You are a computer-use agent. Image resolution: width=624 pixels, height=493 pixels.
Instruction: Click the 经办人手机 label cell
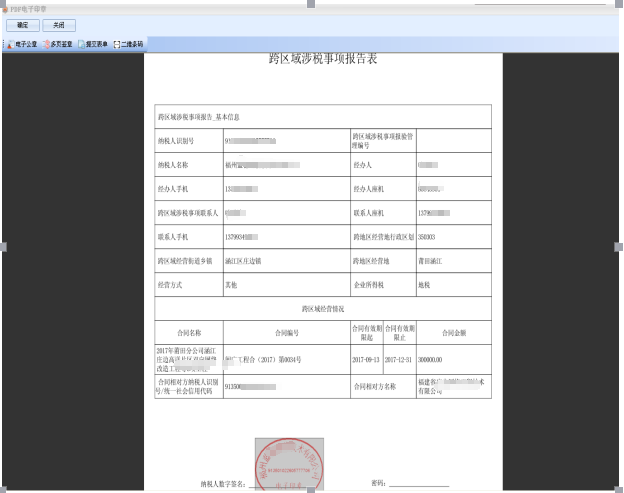click(189, 189)
